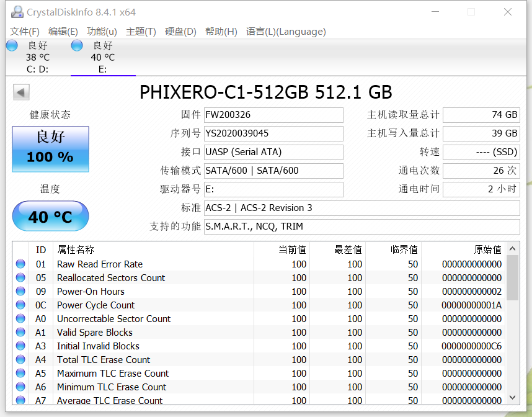Select the Minimum TLC Erase Count row text

tap(112, 387)
